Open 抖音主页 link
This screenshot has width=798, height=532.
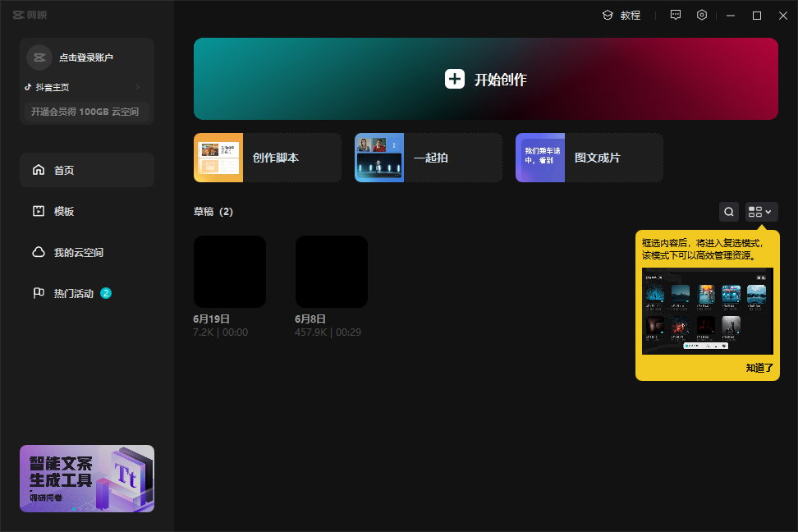tap(53, 87)
